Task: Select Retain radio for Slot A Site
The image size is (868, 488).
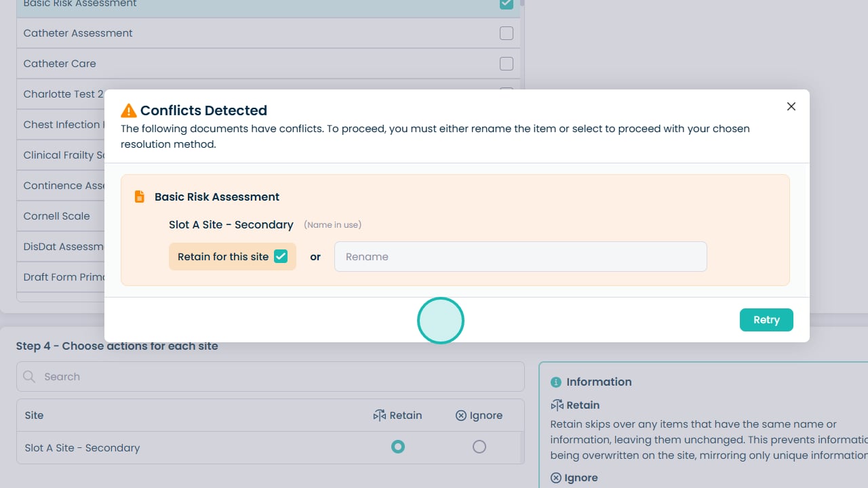Action: (398, 447)
